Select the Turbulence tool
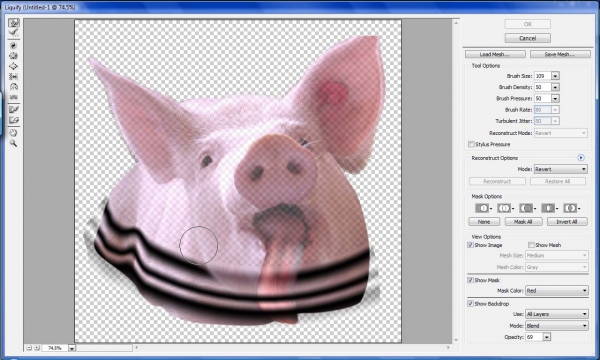 (13, 97)
